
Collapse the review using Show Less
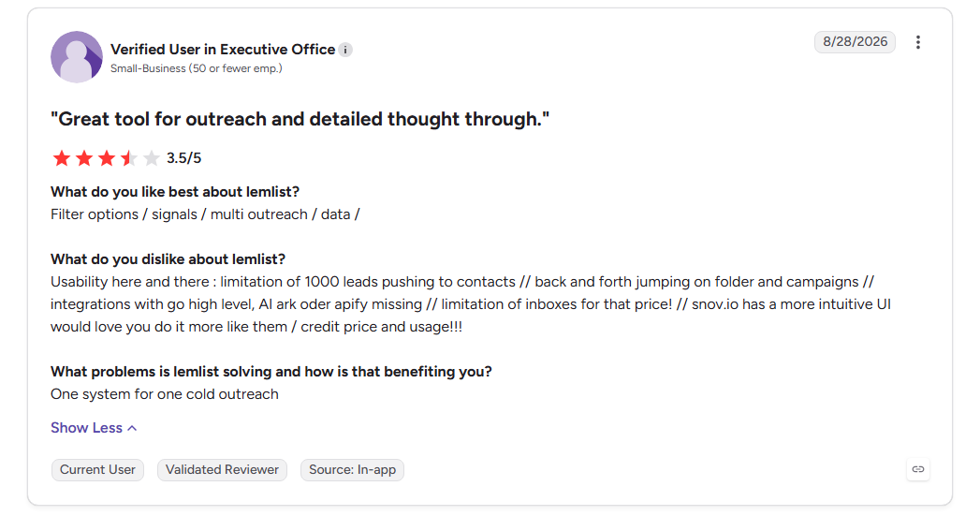(x=94, y=428)
